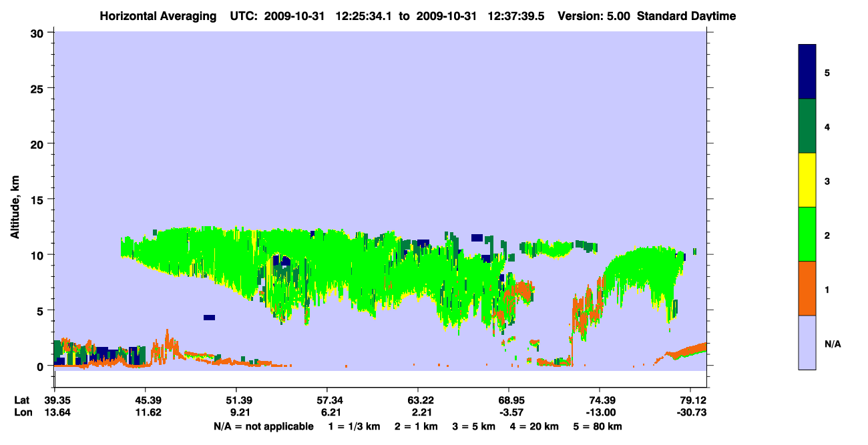
Task: Click the dark blue color bar segment 5
Action: pyautogui.click(x=807, y=71)
